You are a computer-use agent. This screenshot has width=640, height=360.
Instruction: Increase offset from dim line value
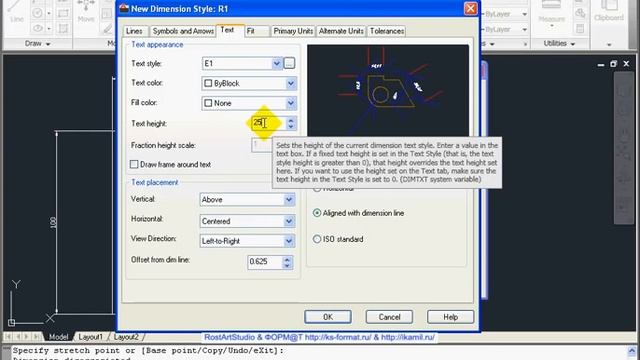(x=287, y=259)
